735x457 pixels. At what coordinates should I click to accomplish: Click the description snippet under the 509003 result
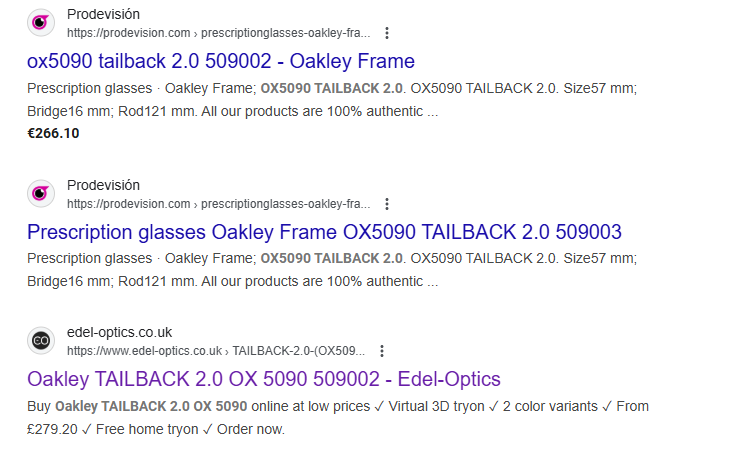point(332,270)
